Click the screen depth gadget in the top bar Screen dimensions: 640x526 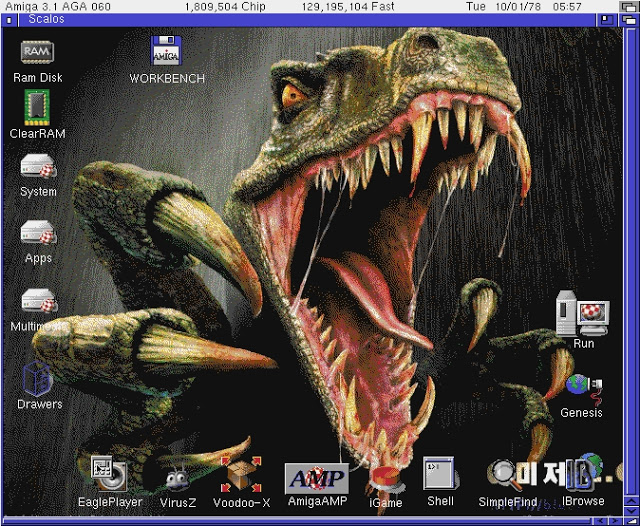coord(629,6)
